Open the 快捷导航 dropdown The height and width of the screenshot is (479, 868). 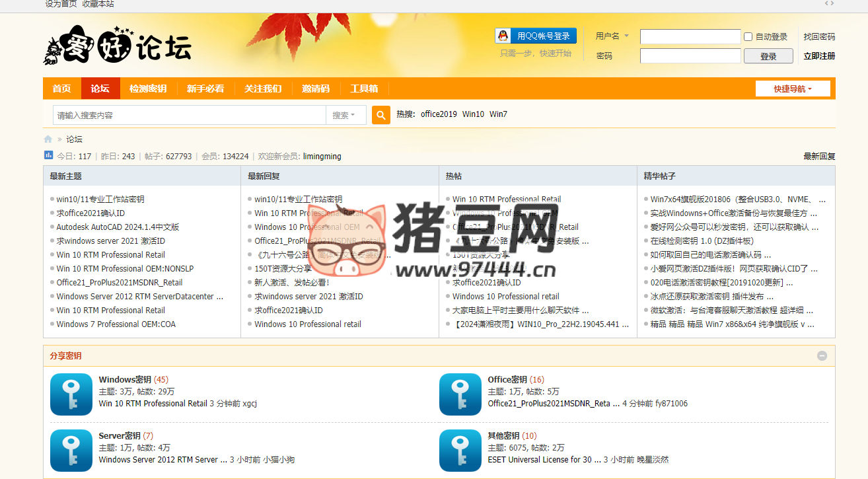[x=792, y=88]
